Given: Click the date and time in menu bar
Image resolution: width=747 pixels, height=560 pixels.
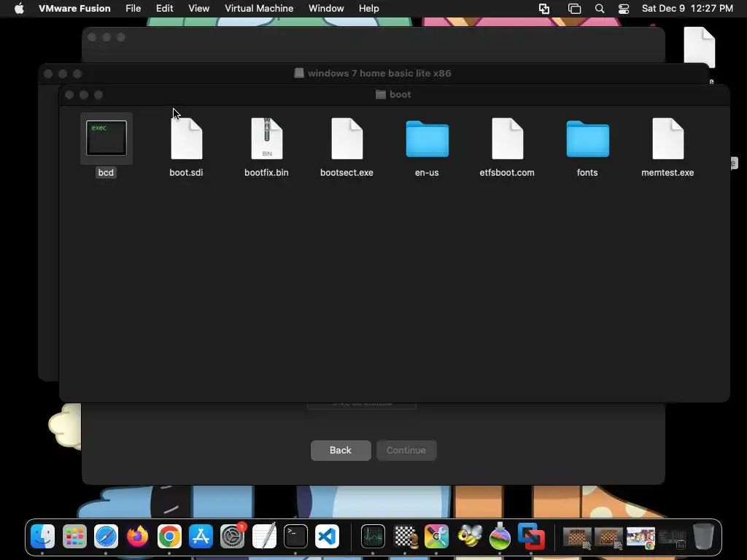Looking at the screenshot, I should point(687,8).
